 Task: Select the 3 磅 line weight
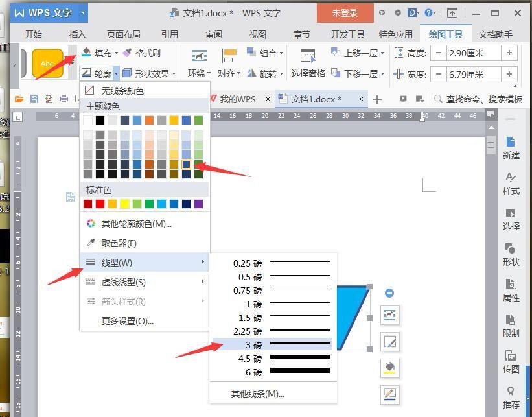click(253, 345)
